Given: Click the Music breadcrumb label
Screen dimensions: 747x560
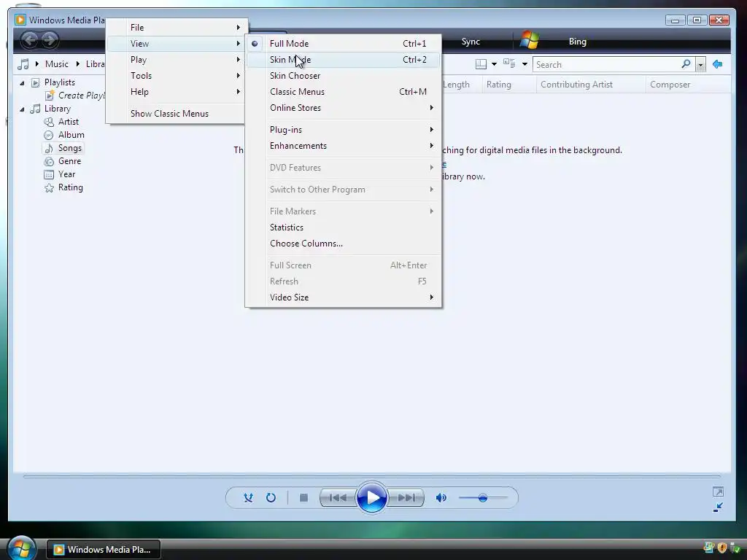Looking at the screenshot, I should 57,64.
